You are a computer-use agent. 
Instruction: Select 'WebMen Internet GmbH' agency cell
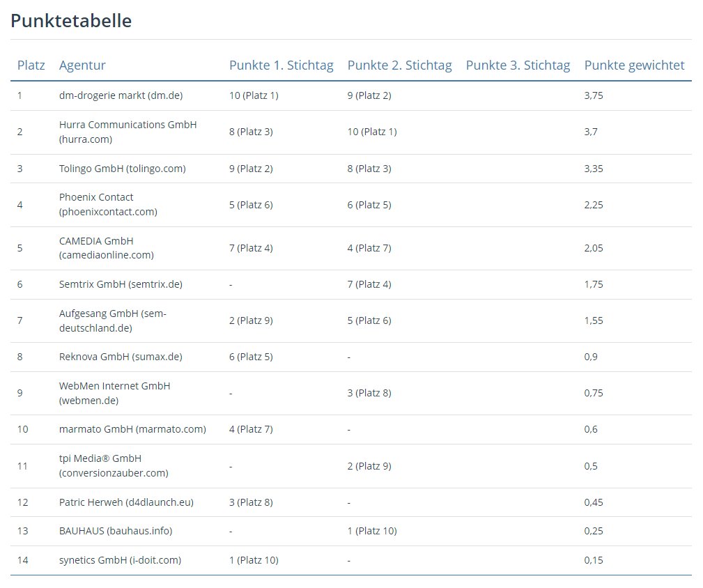coord(114,393)
